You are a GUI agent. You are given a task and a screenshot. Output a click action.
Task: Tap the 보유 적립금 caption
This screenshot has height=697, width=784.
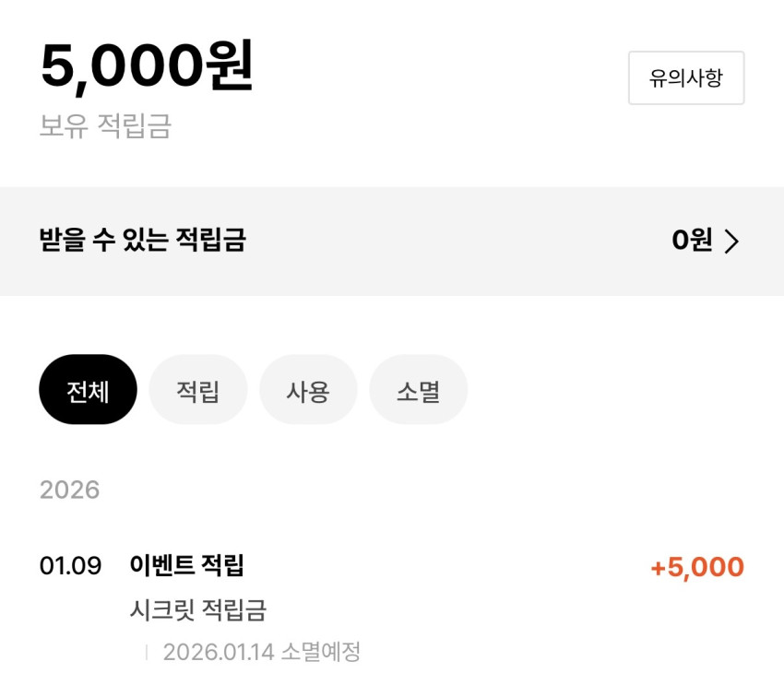coord(105,125)
